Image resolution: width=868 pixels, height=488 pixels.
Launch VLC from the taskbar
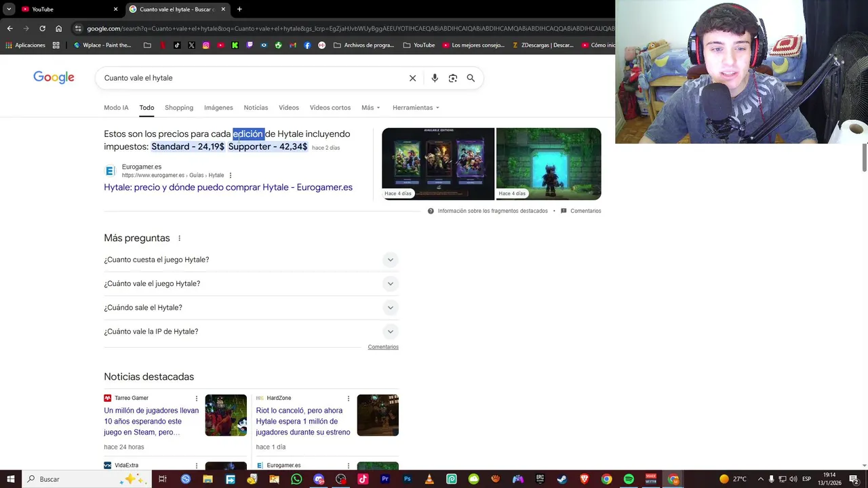(429, 479)
